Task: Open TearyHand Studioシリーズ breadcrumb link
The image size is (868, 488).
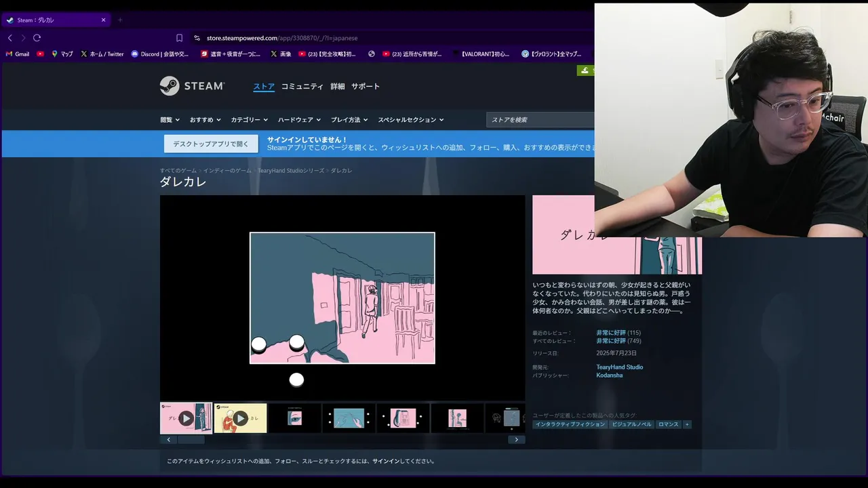Action: click(x=291, y=171)
